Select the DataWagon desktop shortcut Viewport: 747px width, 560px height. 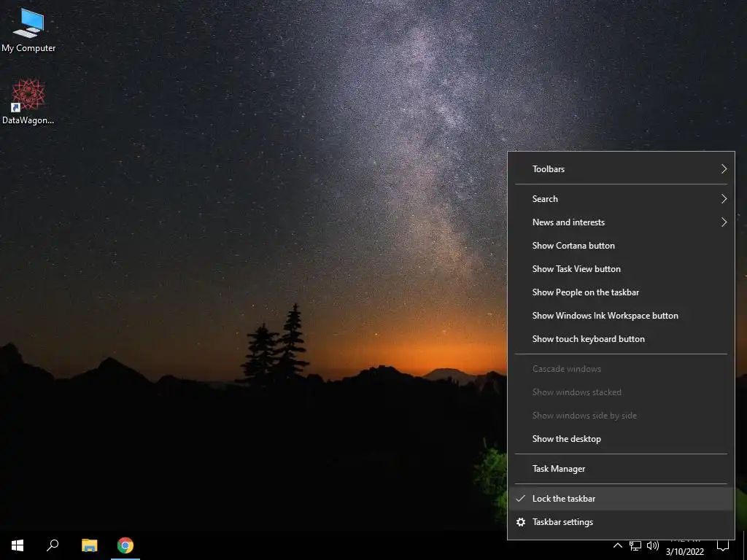coord(28,101)
